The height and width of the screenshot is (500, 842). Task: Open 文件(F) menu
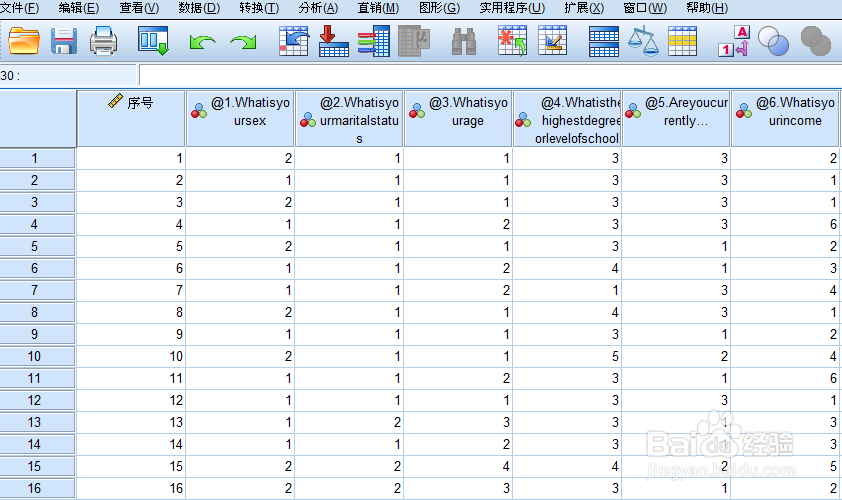20,8
